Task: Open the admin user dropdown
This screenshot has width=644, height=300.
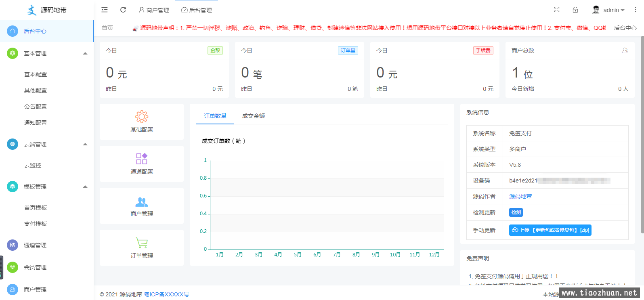Action: [x=609, y=10]
